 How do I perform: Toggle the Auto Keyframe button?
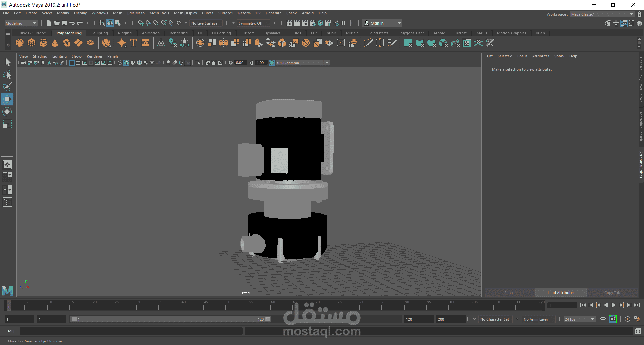pyautogui.click(x=628, y=319)
